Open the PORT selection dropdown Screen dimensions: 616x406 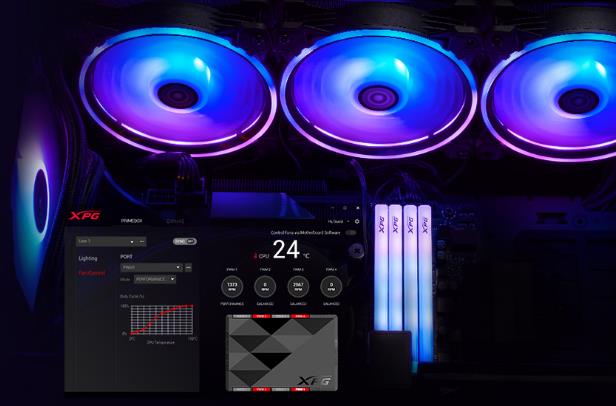click(150, 267)
